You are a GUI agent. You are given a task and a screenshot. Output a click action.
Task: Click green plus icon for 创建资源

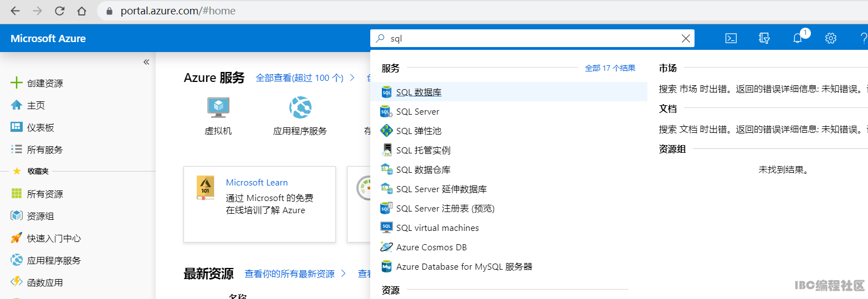(17, 83)
